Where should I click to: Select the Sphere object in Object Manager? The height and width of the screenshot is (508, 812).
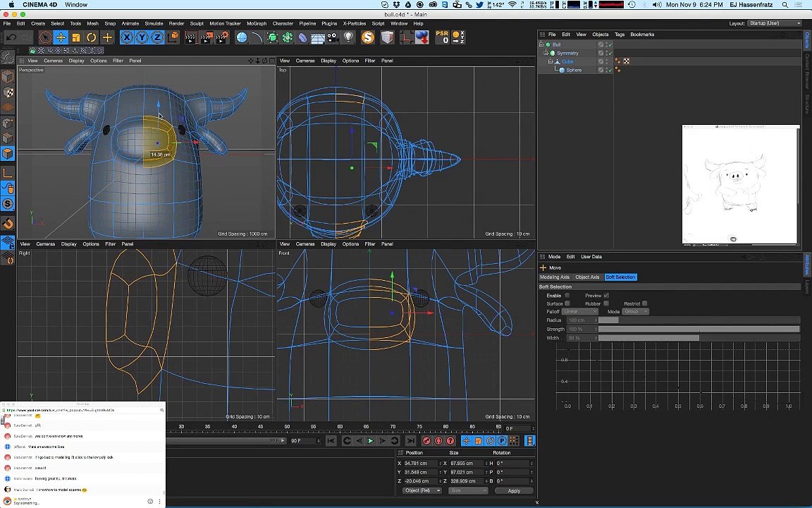(574, 70)
